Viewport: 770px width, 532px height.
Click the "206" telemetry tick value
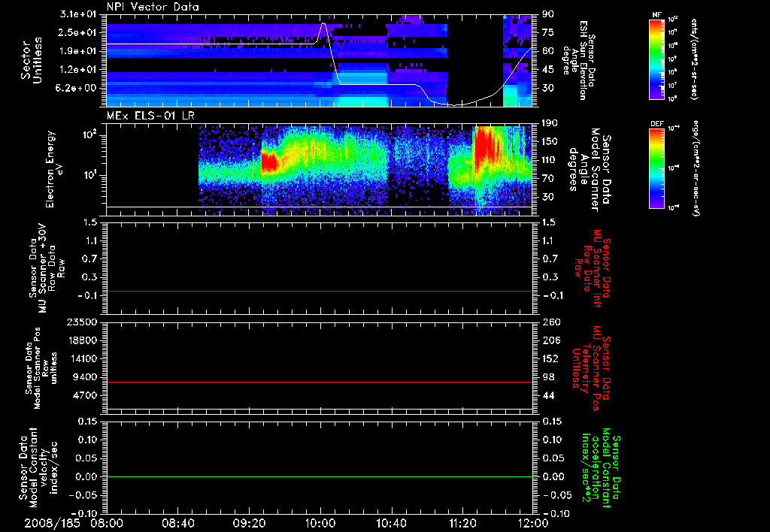click(x=550, y=340)
